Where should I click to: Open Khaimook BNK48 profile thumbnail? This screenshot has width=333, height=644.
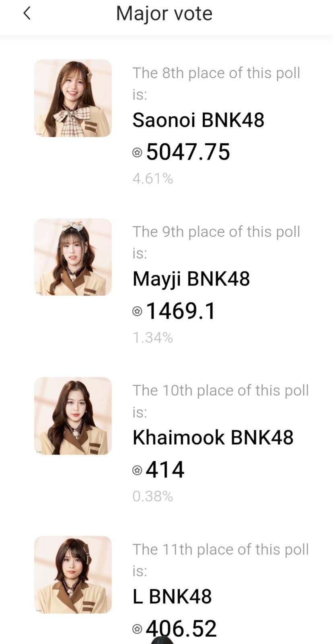tap(73, 416)
